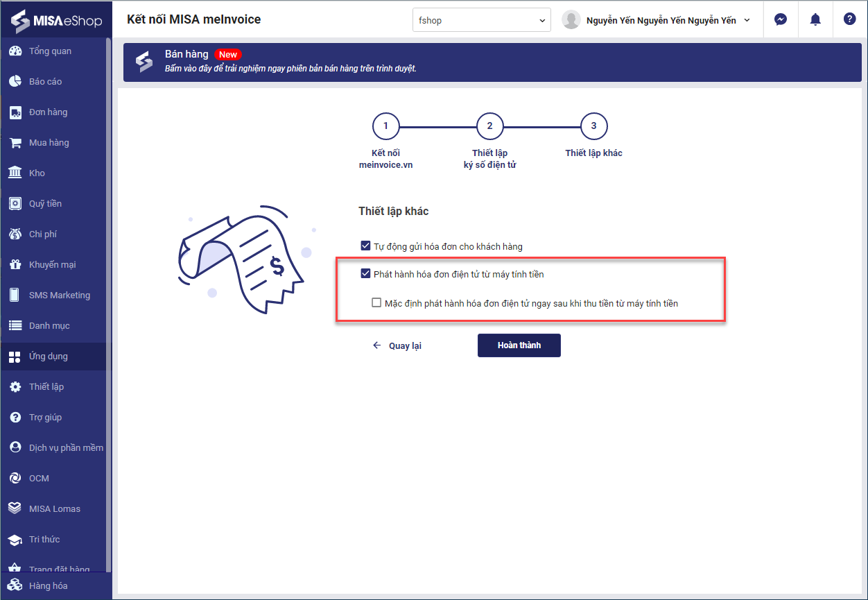Click the MISA eShop logo

pyautogui.click(x=55, y=20)
